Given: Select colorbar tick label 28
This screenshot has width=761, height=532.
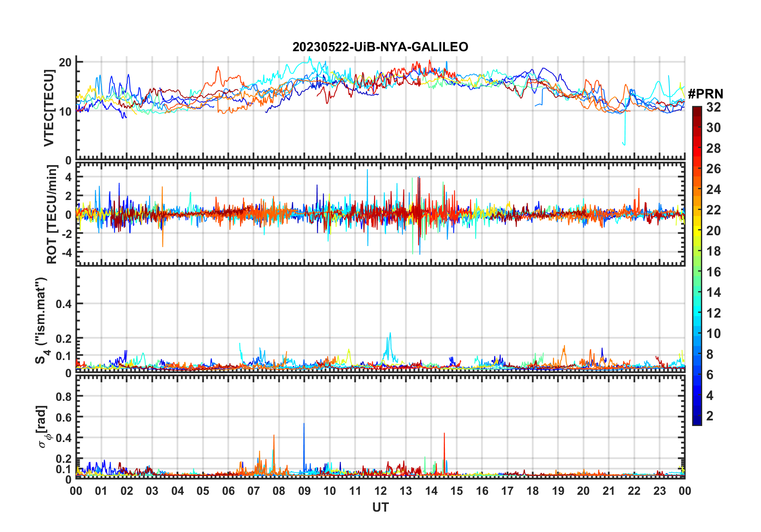Looking at the screenshot, I should click(713, 148).
